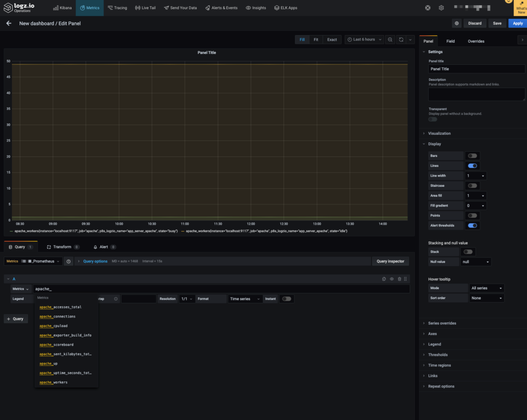Select the Exact view mode
This screenshot has width=527, height=420.
click(x=332, y=40)
